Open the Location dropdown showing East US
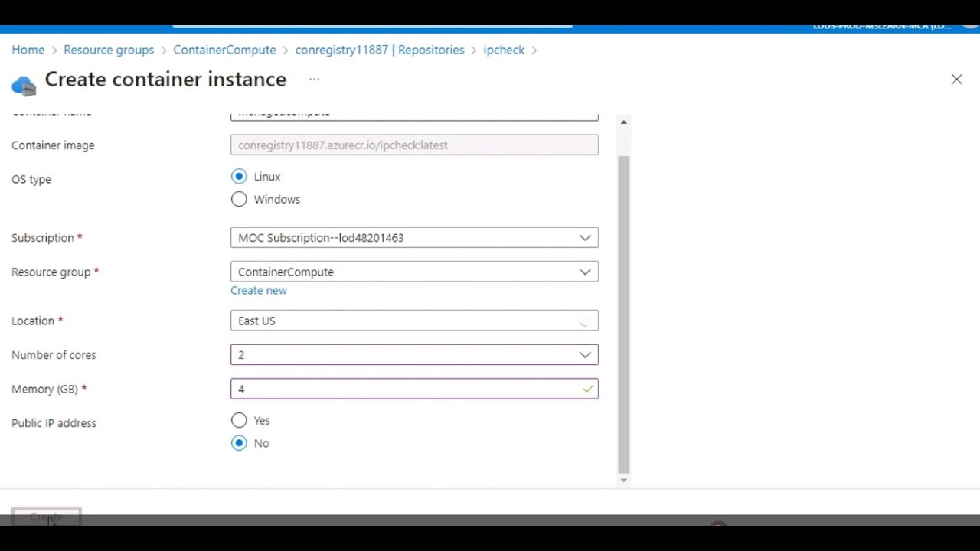Screen dimensions: 980x551 coord(414,321)
